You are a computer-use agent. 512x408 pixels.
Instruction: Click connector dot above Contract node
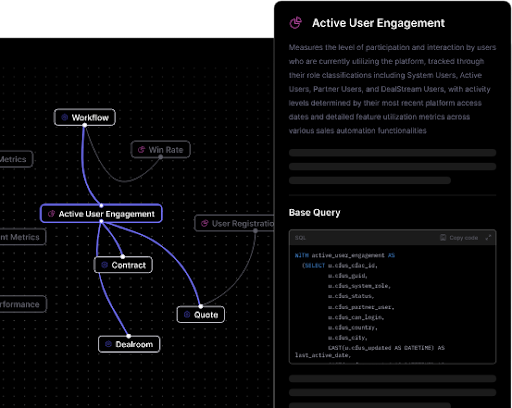point(123,257)
